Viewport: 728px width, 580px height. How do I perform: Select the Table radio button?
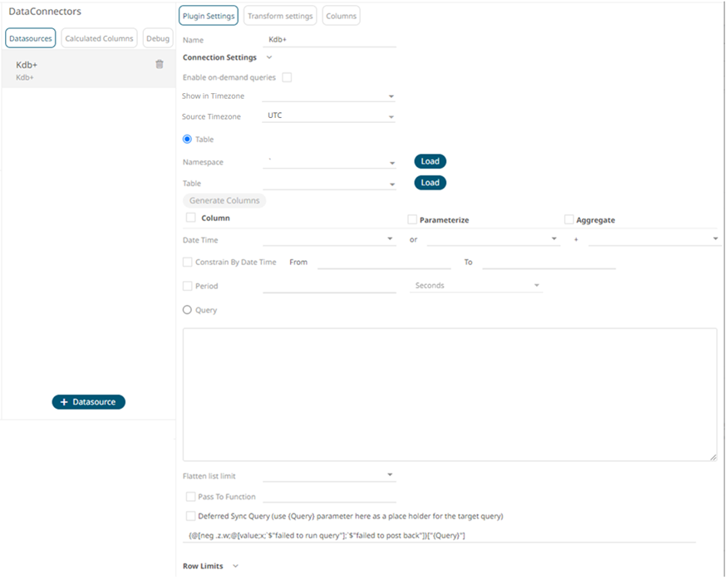point(187,140)
